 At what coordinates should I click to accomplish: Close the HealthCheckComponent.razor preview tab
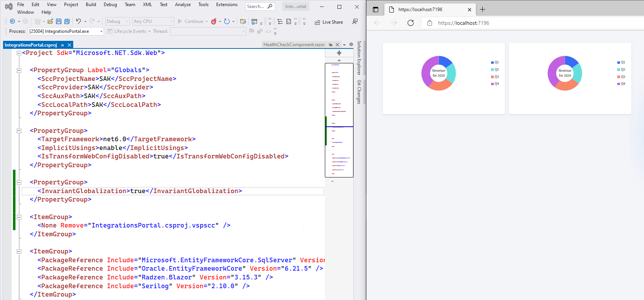pyautogui.click(x=337, y=45)
